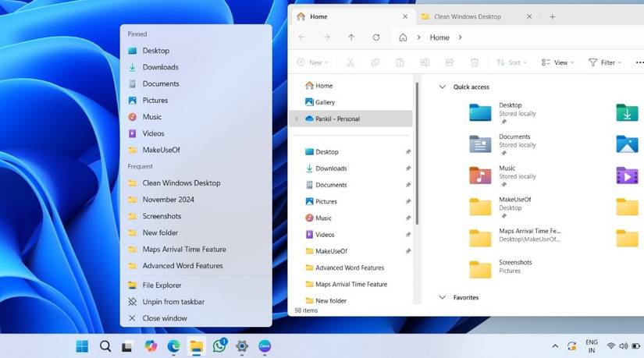Image resolution: width=644 pixels, height=358 pixels.
Task: Collapse the Favorites section
Action: 443,297
